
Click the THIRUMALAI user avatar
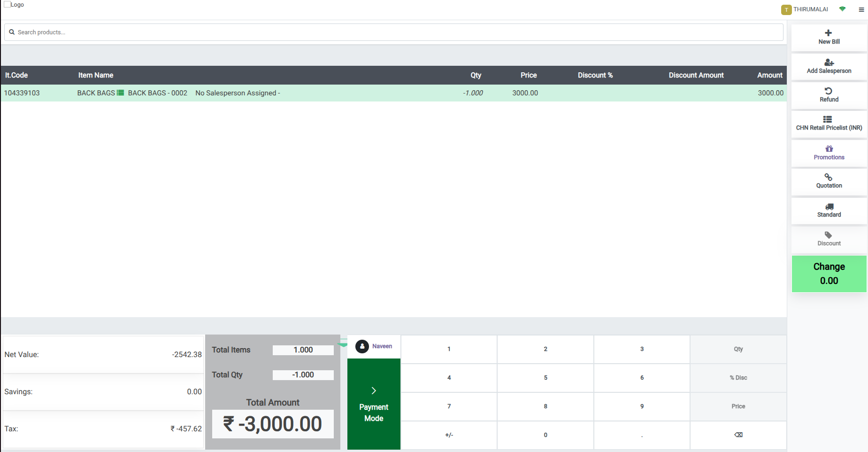[x=786, y=10]
